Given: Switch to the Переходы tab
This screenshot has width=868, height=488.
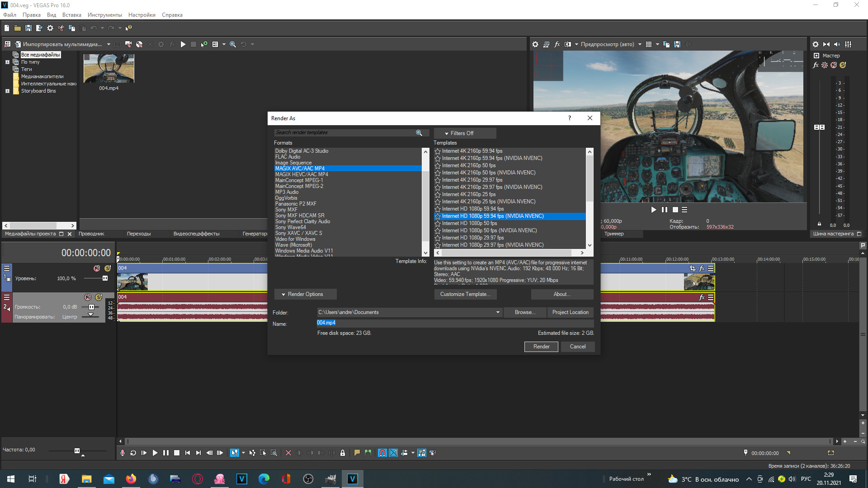Looking at the screenshot, I should pyautogui.click(x=139, y=234).
